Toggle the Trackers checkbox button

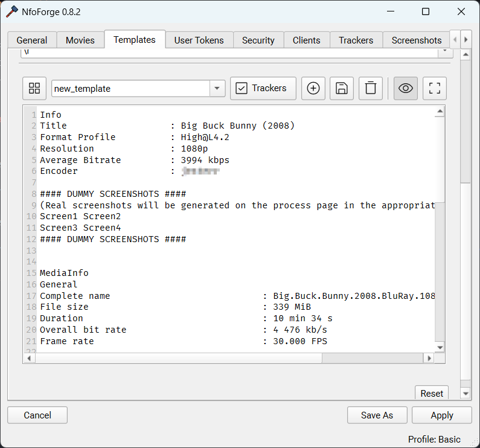click(263, 88)
